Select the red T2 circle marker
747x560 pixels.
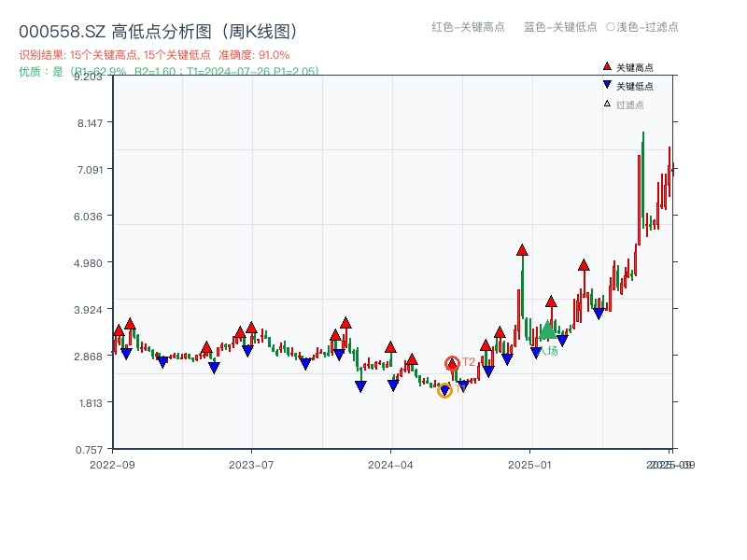click(452, 364)
